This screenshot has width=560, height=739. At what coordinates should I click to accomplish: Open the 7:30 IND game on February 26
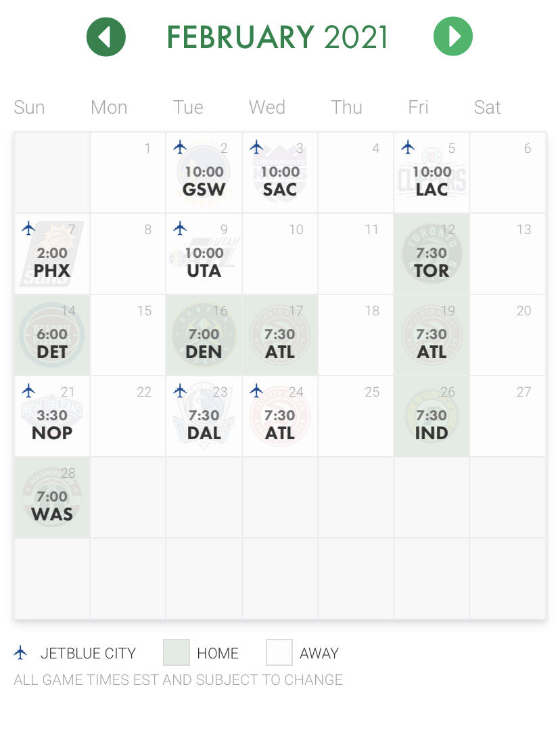coord(431,416)
